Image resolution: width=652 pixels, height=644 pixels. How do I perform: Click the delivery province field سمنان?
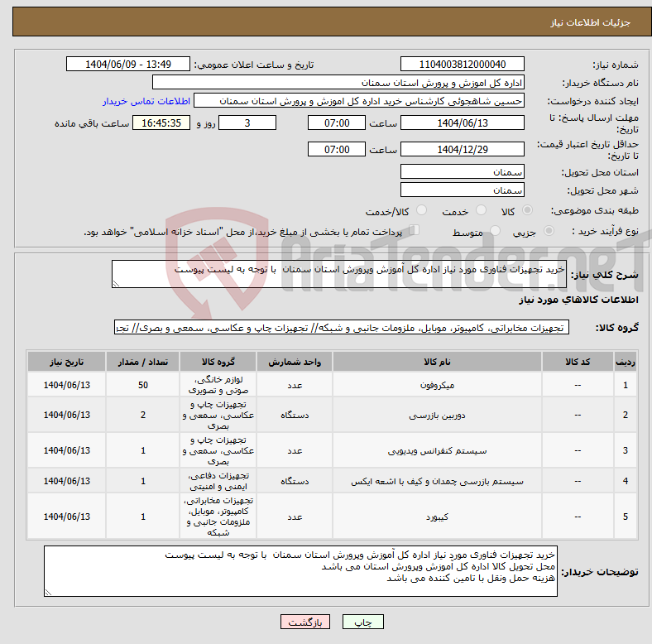coord(462,171)
